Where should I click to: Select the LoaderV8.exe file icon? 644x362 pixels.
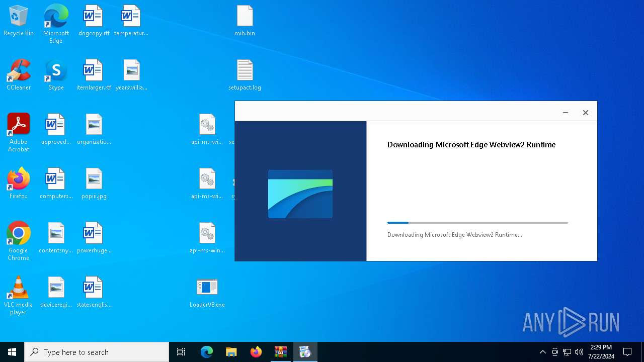coord(207,292)
